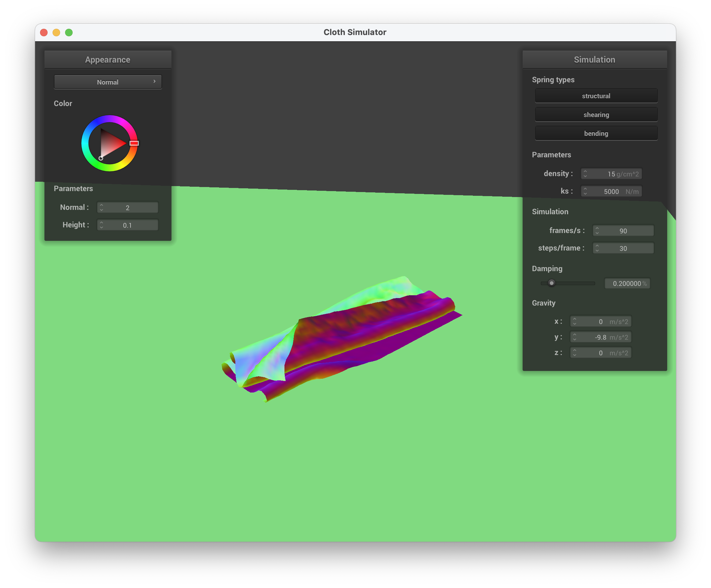Click the Height parameter stepper arrows
Image resolution: width=711 pixels, height=588 pixels.
tap(101, 225)
